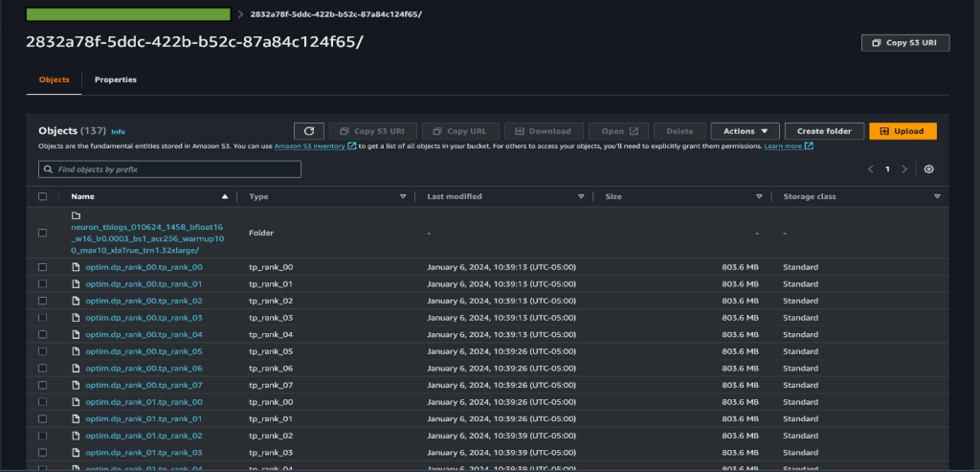Click external link icon after Learn more
Viewport: 980px width, 472px height.
(809, 146)
